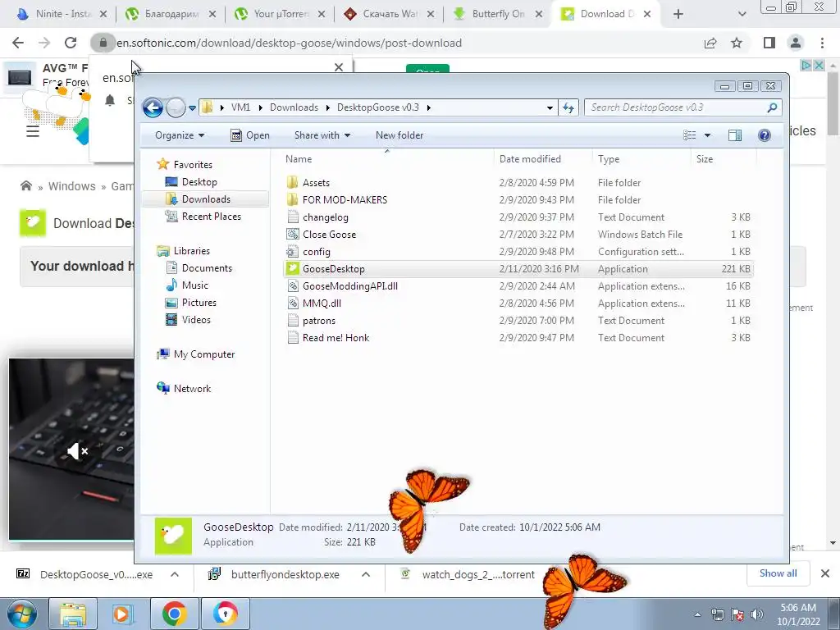
Task: Switch to Butterfly On Desktop tab
Action: (498, 14)
